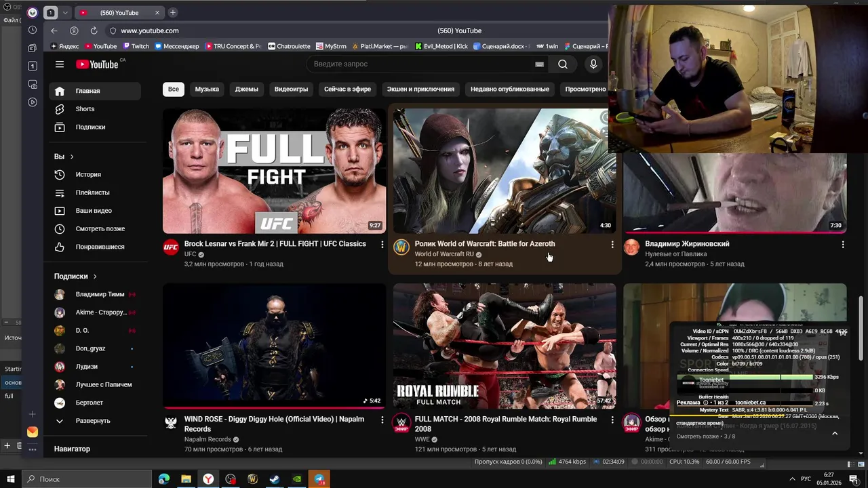Select the Видеоигры filter chip
The height and width of the screenshot is (488, 868).
[291, 89]
